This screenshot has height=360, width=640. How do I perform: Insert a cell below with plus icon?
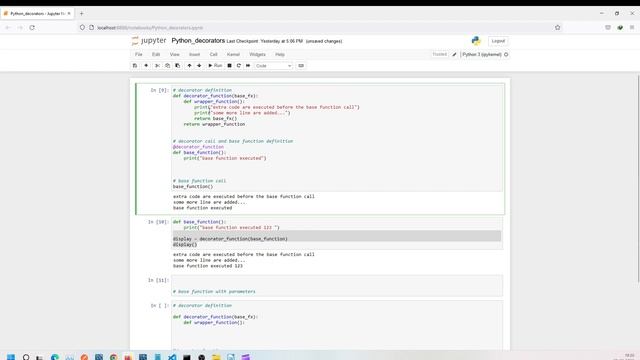pos(146,66)
